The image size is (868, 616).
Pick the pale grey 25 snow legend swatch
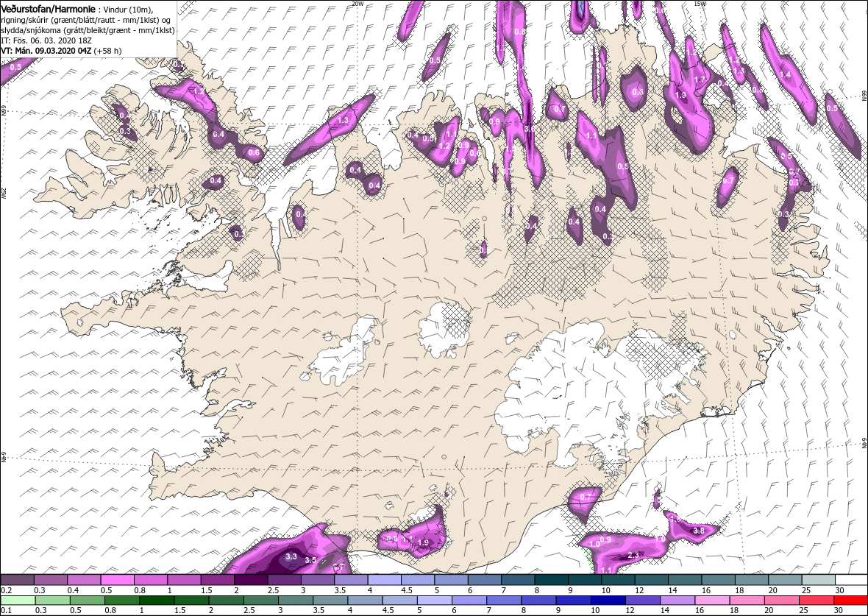pos(818,580)
